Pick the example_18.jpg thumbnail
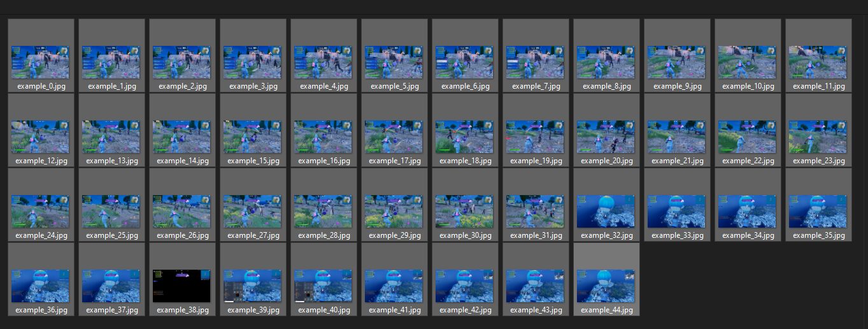The image size is (868, 329). [464, 136]
